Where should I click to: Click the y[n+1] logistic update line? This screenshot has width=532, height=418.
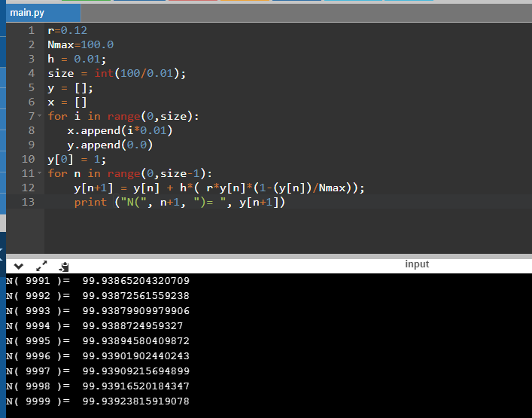coord(219,188)
